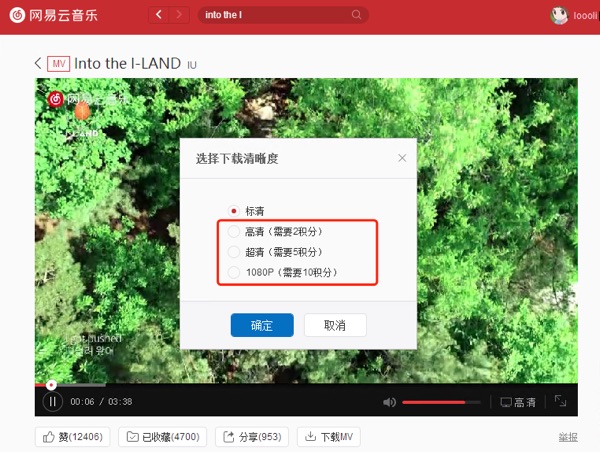Click the search magnifier icon
Screen dimensions: 600x452
(x=356, y=15)
